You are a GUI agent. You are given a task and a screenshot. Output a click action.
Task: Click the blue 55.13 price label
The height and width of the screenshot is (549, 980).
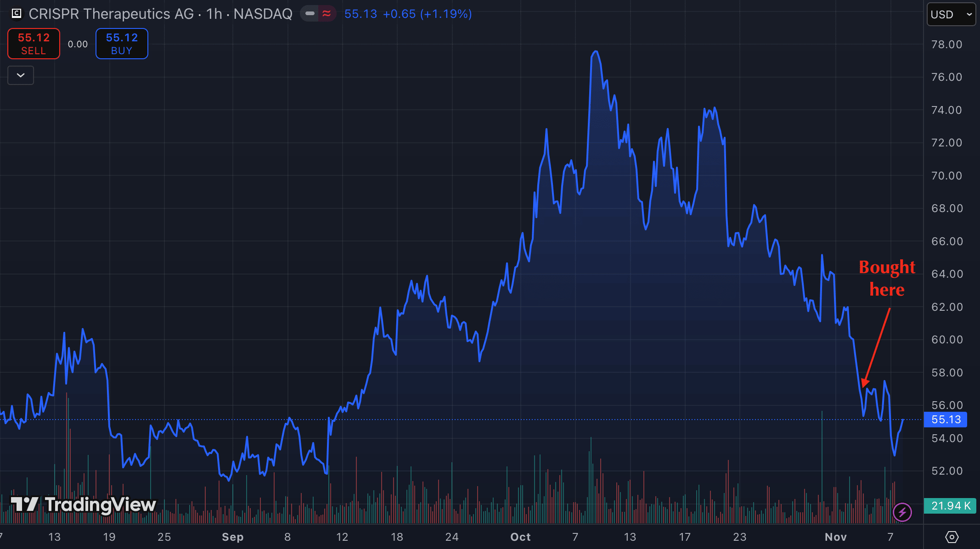pyautogui.click(x=946, y=420)
